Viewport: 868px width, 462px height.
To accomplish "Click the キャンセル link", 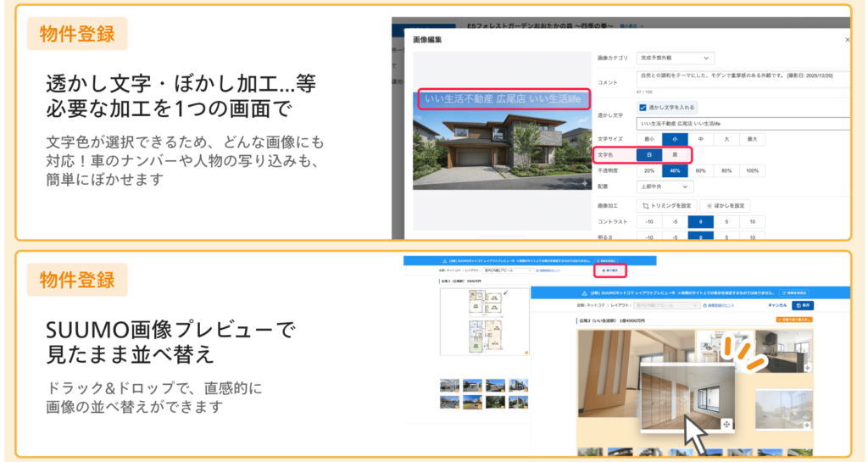I will 777,305.
